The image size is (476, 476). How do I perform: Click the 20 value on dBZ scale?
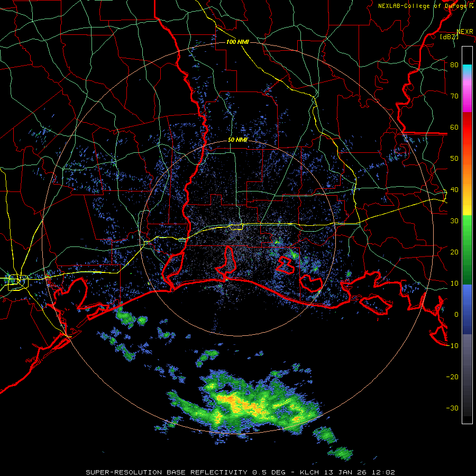pyautogui.click(x=454, y=252)
